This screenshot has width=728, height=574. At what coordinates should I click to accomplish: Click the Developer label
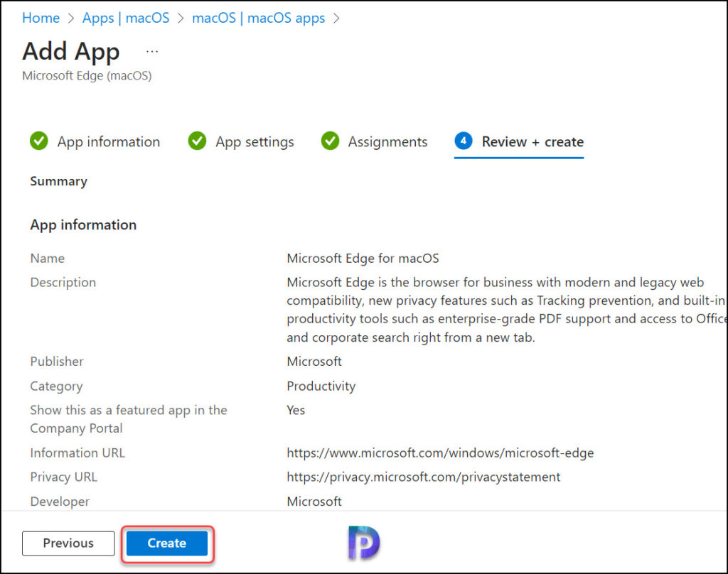(60, 502)
